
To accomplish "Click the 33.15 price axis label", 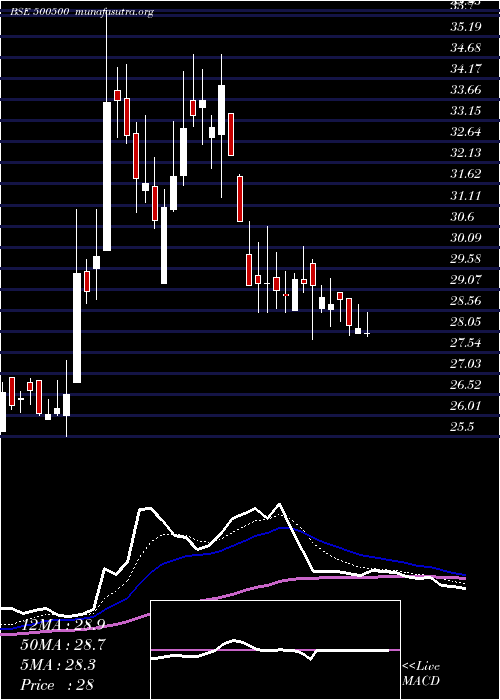I will coord(466,110).
